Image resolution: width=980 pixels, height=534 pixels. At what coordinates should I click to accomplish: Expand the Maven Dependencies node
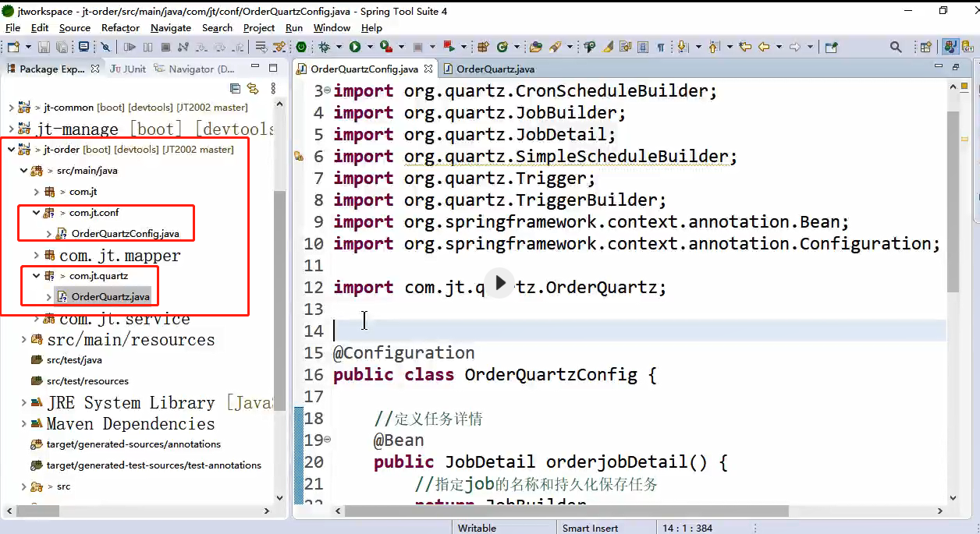[23, 423]
